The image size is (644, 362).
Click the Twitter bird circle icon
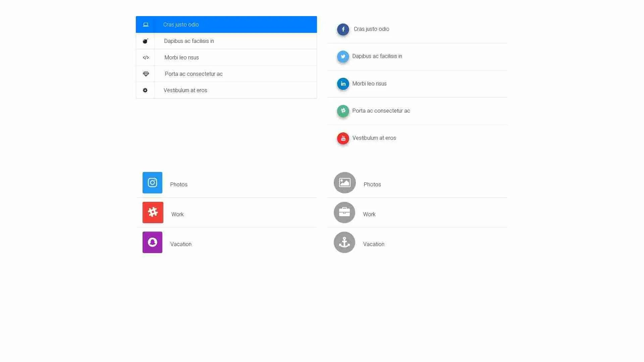pyautogui.click(x=343, y=57)
